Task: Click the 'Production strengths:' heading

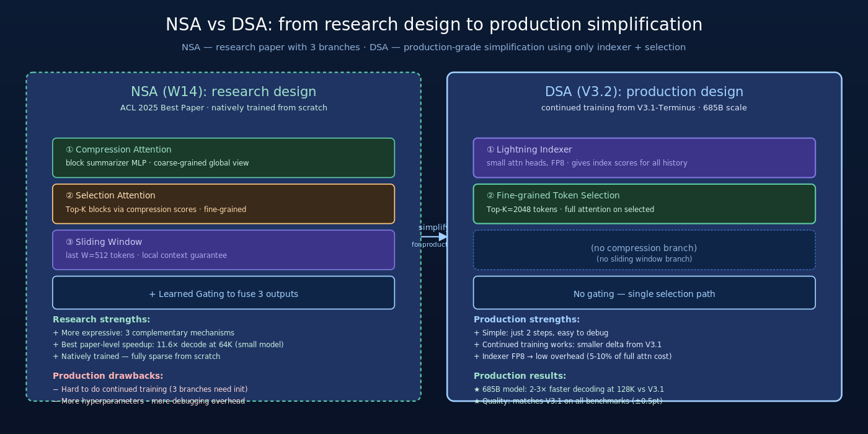Action: point(526,320)
